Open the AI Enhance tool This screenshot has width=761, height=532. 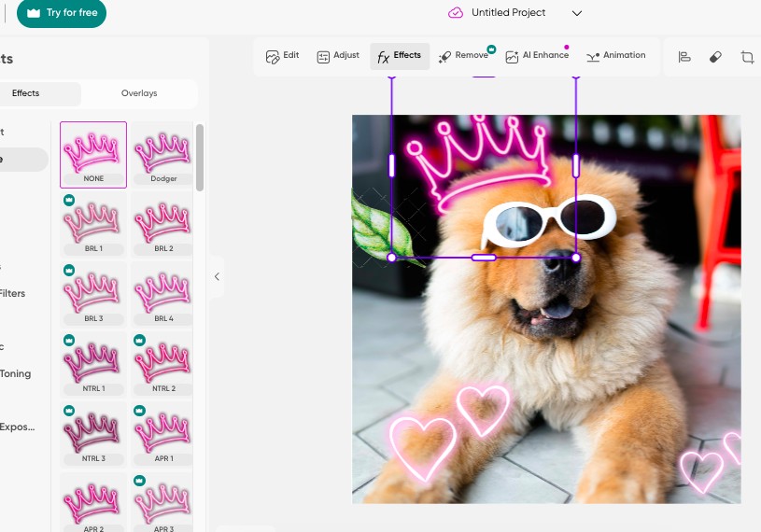537,56
